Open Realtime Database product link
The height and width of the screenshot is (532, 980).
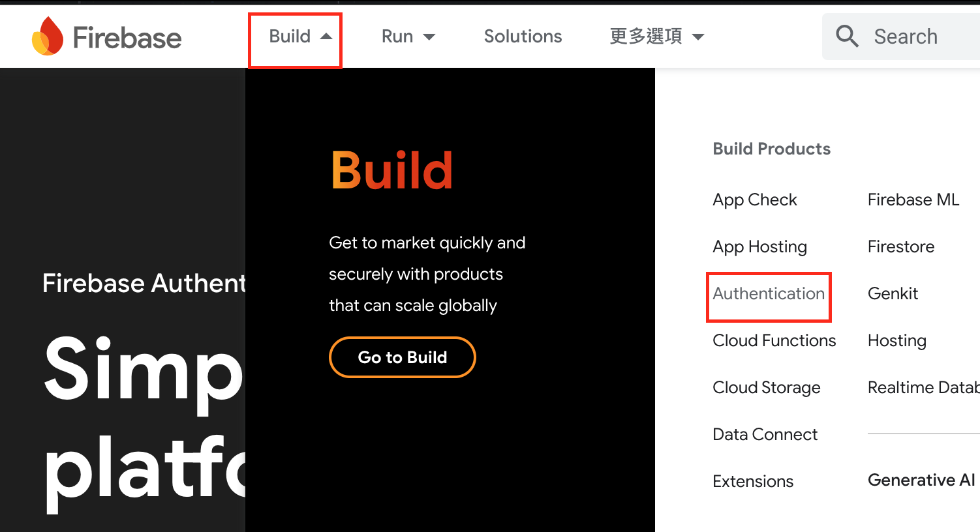click(x=924, y=388)
